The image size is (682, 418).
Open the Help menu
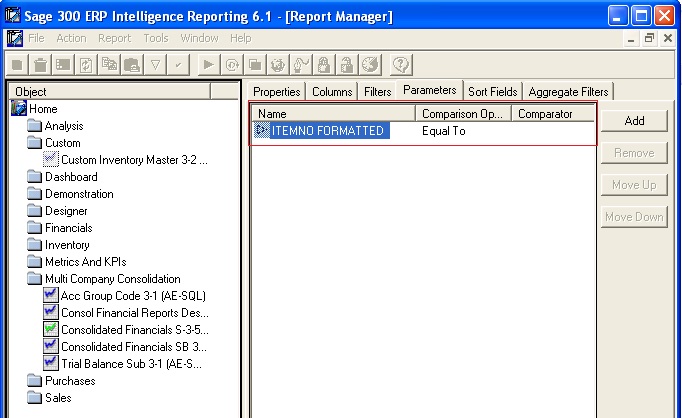[241, 38]
